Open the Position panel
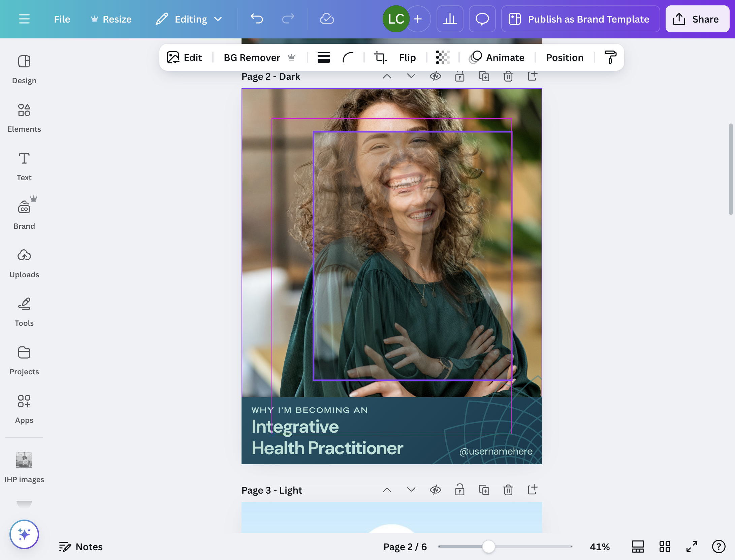Image resolution: width=735 pixels, height=560 pixels. [x=565, y=58]
